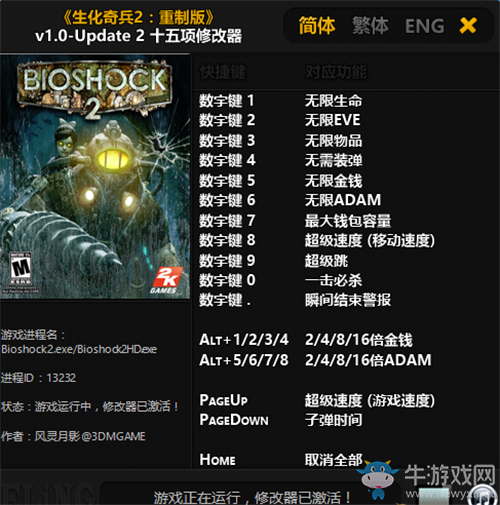Toggle 无限生命 infinite health option

pos(333,101)
